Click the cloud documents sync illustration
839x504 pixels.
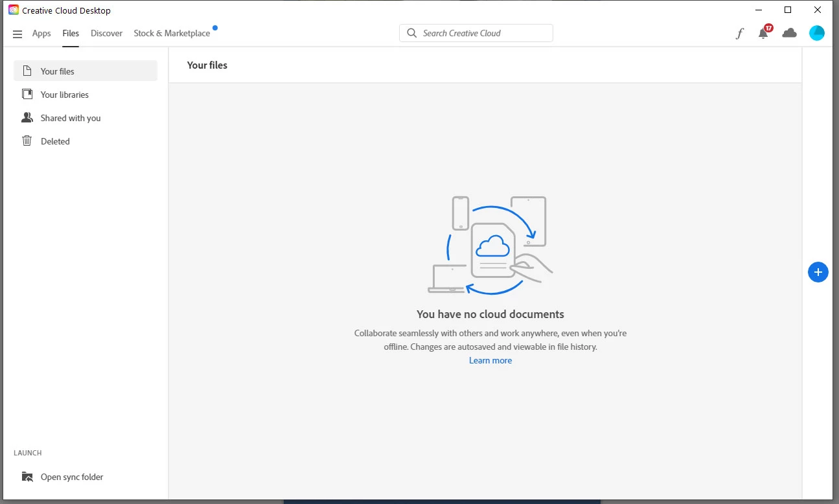click(x=490, y=246)
